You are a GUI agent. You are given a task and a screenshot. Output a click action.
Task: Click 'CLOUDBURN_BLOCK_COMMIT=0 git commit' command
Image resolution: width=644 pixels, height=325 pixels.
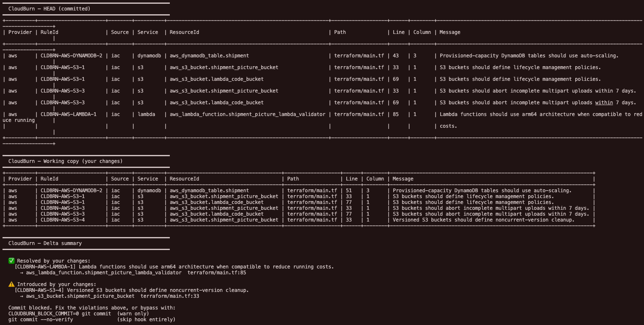[60, 313]
